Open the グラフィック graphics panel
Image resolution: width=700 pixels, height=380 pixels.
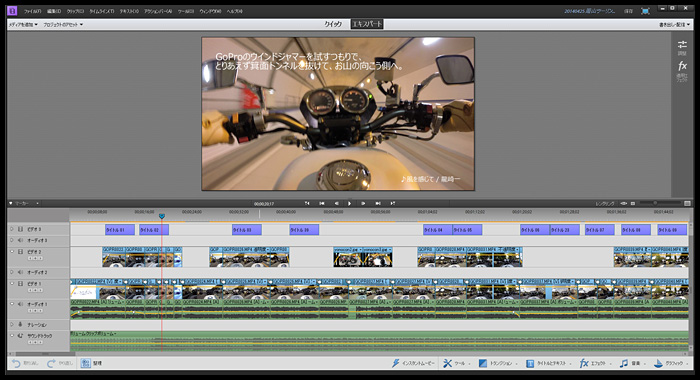click(671, 363)
